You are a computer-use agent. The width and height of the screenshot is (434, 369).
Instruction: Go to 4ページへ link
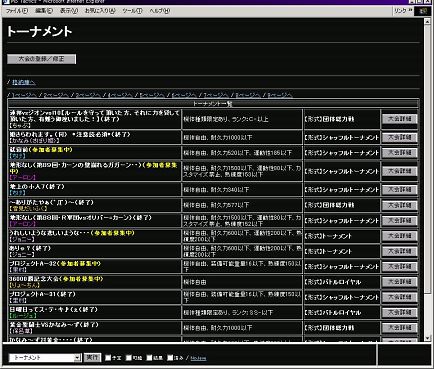[x=120, y=95]
